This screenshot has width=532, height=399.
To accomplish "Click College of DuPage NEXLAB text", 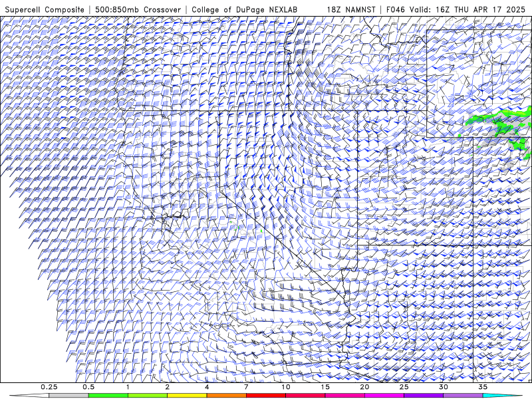I will pos(244,9).
